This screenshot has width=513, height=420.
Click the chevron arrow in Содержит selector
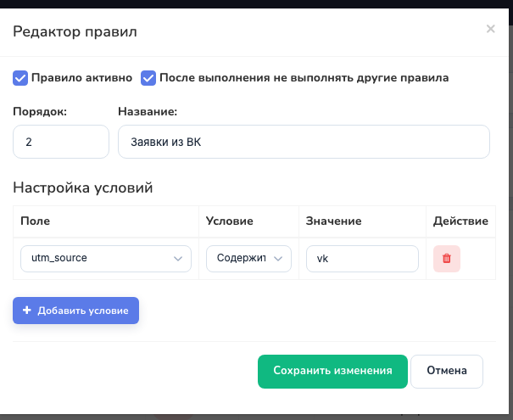tap(278, 259)
